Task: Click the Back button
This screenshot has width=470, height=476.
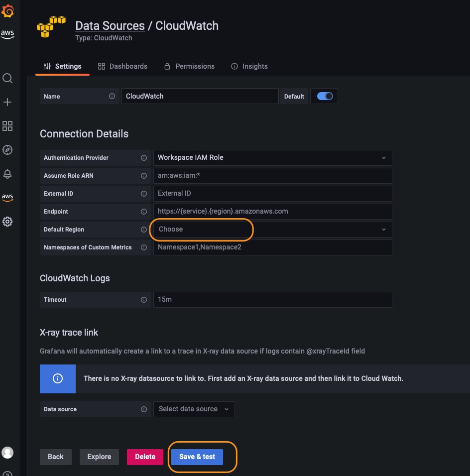Action: pyautogui.click(x=56, y=457)
